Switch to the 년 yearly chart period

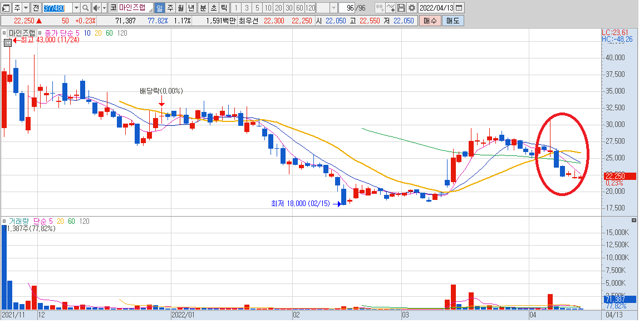pos(191,7)
